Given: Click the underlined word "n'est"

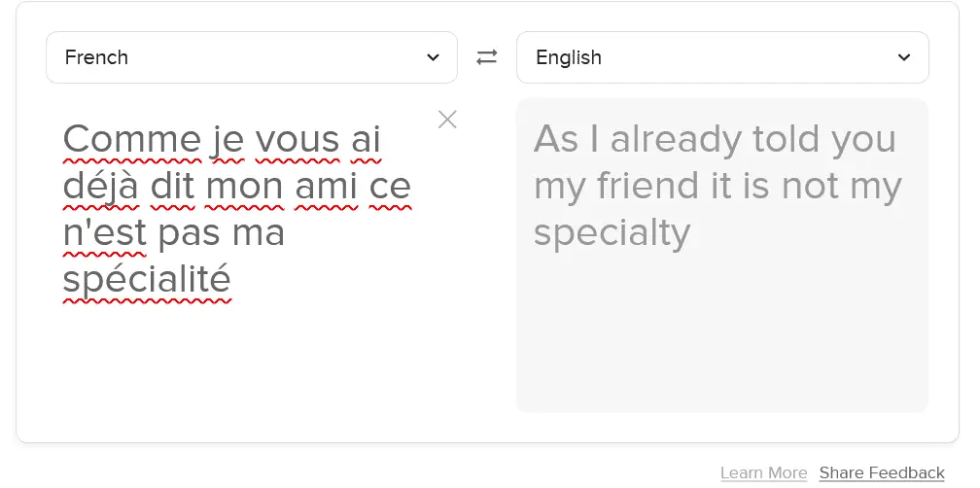Looking at the screenshot, I should [104, 233].
